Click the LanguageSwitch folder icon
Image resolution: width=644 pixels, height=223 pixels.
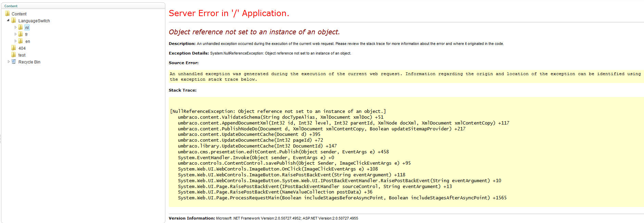coord(14,21)
